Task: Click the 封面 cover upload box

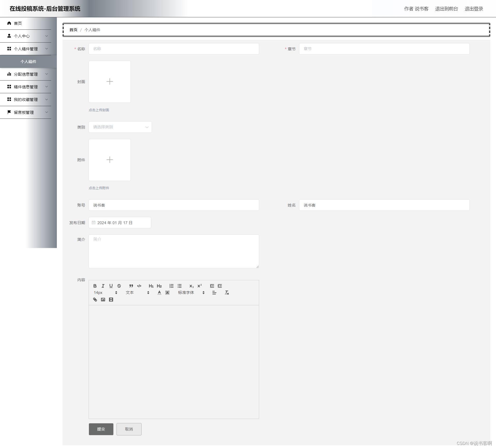Action: coord(110,82)
